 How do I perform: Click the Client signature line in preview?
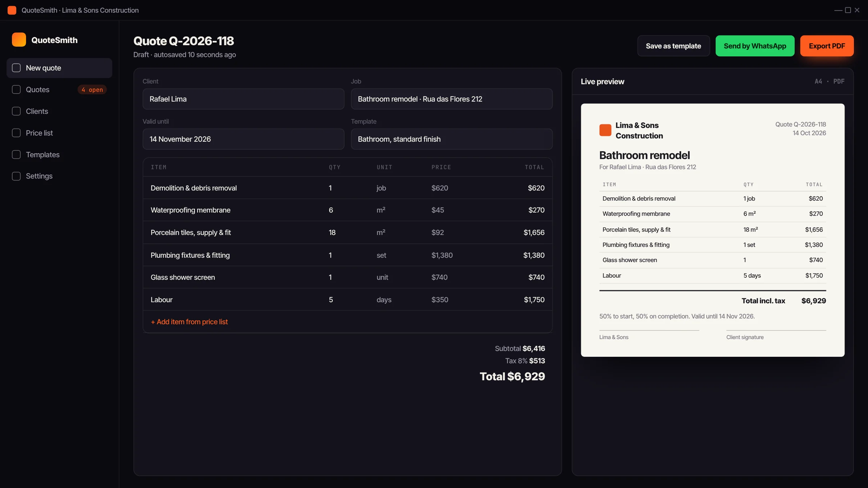[x=776, y=330]
